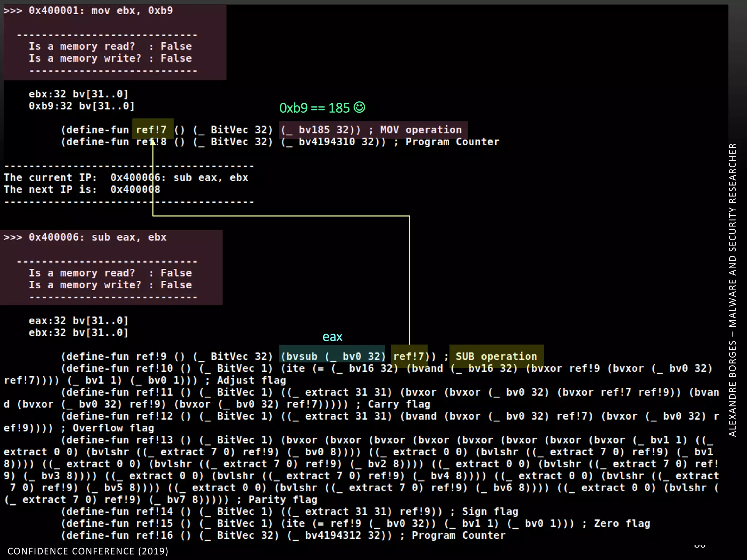Click the cyan eax annotation label
747x560 pixels.
click(332, 337)
